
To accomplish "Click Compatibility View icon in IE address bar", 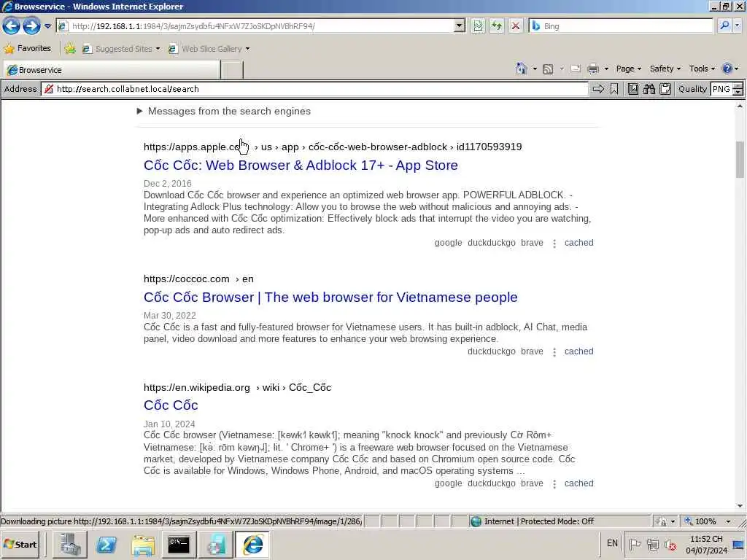I will click(478, 26).
